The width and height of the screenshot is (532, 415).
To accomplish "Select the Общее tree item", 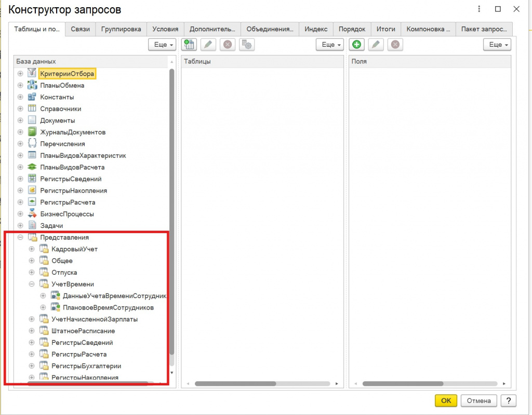I will 62,261.
